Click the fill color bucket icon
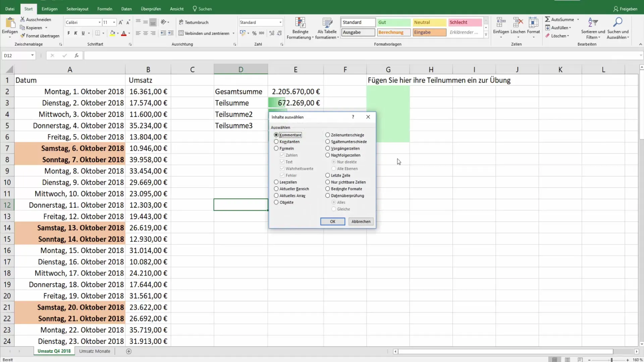The height and width of the screenshot is (362, 644). (x=113, y=33)
